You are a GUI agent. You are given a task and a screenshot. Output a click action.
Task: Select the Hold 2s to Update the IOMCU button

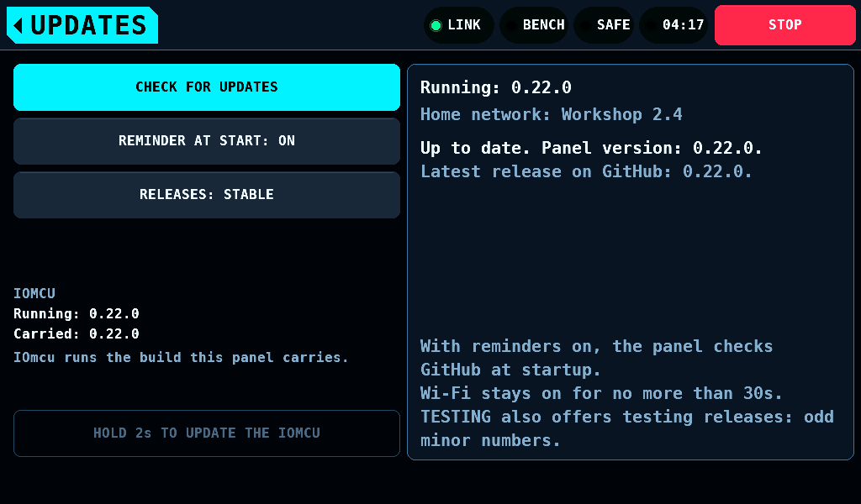pyautogui.click(x=207, y=433)
